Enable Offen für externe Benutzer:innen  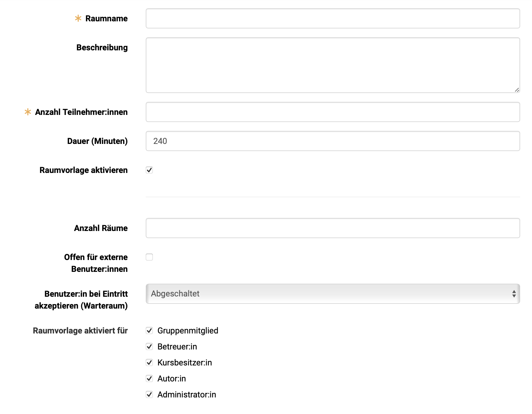click(150, 257)
